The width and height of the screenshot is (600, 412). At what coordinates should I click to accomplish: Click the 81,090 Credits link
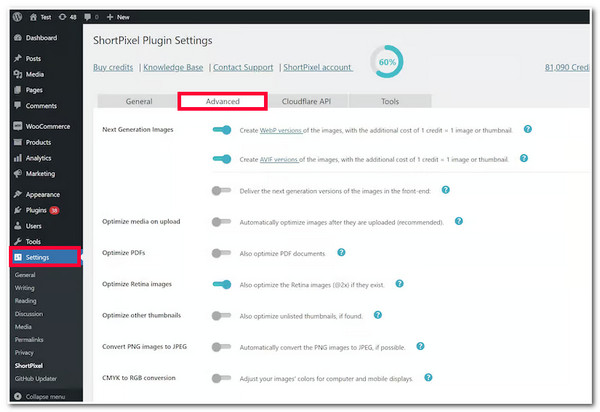coord(567,67)
